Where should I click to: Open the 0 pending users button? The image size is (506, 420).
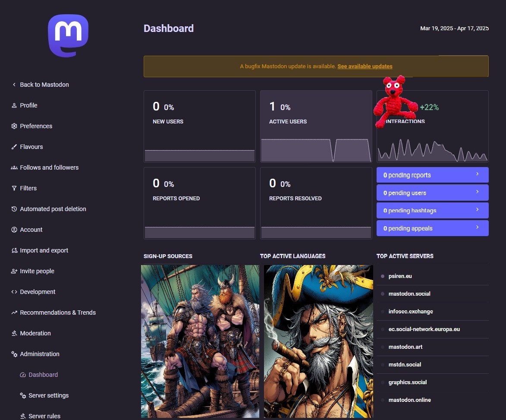pyautogui.click(x=432, y=193)
